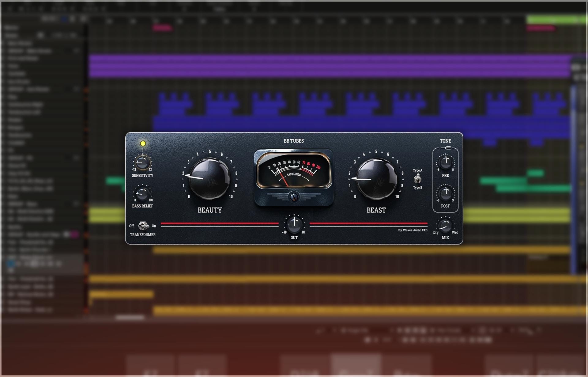Click the BEAST label text
The image size is (588, 377).
click(x=376, y=210)
